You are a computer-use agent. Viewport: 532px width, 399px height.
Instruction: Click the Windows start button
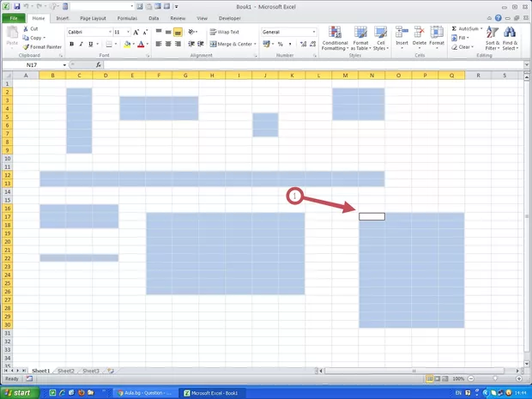[x=19, y=393]
